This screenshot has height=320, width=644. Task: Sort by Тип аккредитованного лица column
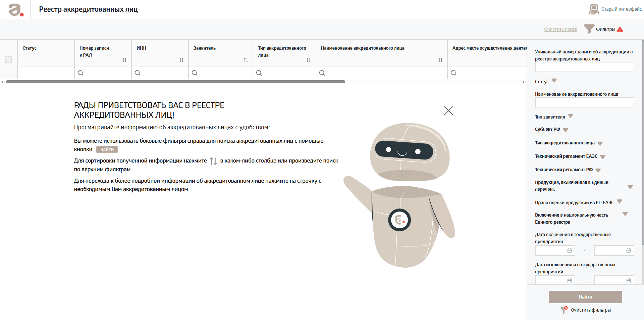(309, 60)
